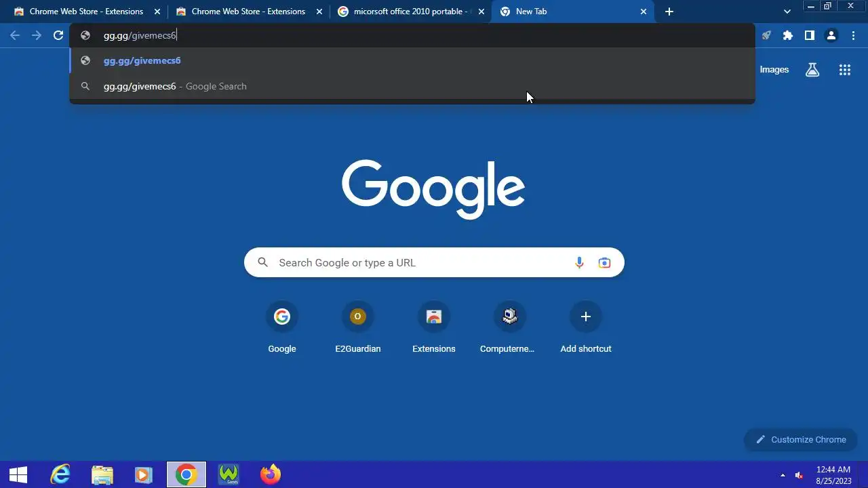Search by image with the Lens camera icon
Viewport: 868px width, 488px height.
[604, 262]
